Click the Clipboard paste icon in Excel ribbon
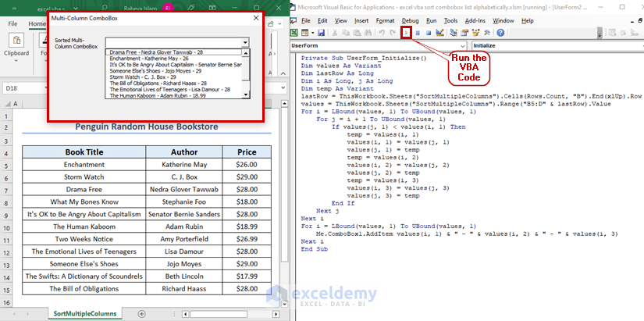Image resolution: width=644 pixels, height=321 pixels. tap(16, 40)
